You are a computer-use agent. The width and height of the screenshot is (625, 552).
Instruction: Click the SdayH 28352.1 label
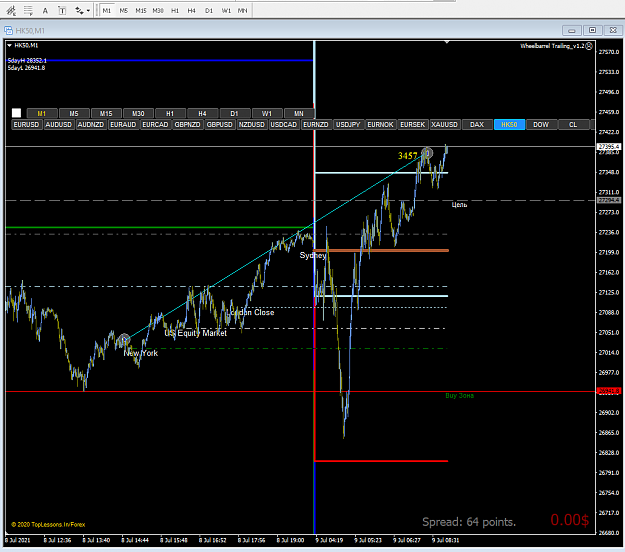27,61
